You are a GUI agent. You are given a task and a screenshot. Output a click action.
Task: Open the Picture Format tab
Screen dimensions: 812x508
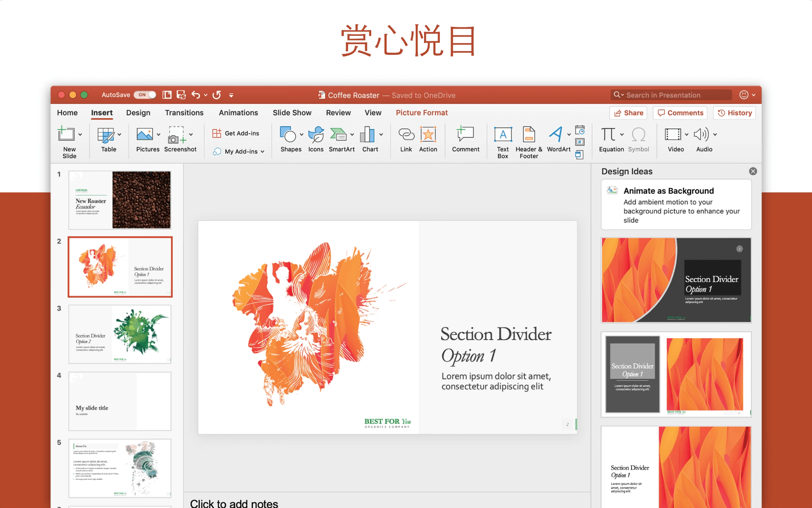(x=421, y=112)
